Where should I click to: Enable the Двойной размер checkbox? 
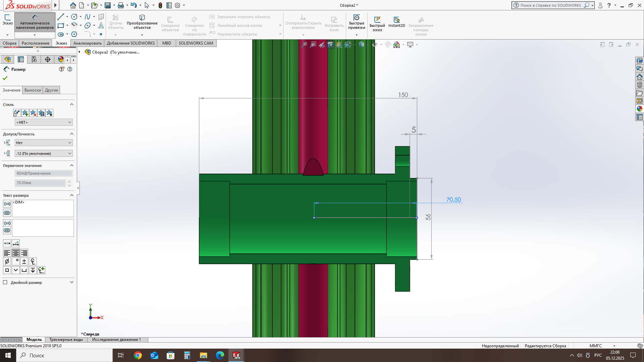[x=5, y=282]
